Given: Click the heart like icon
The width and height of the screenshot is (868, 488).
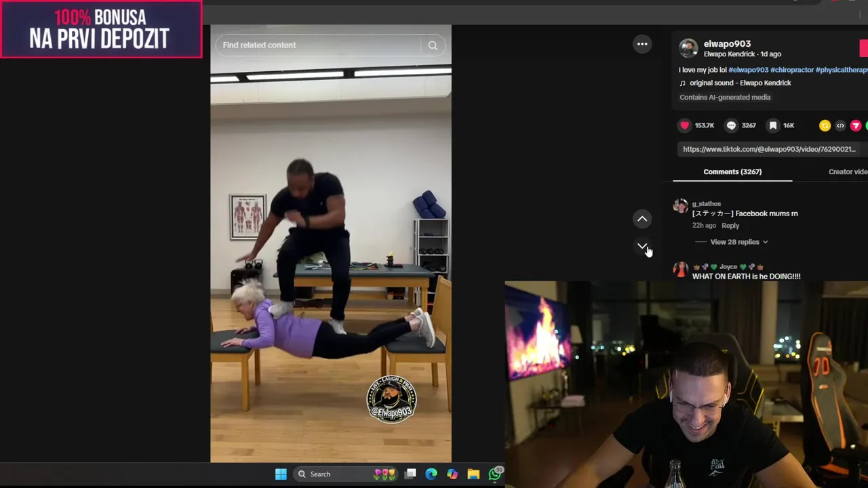Looking at the screenshot, I should 685,125.
